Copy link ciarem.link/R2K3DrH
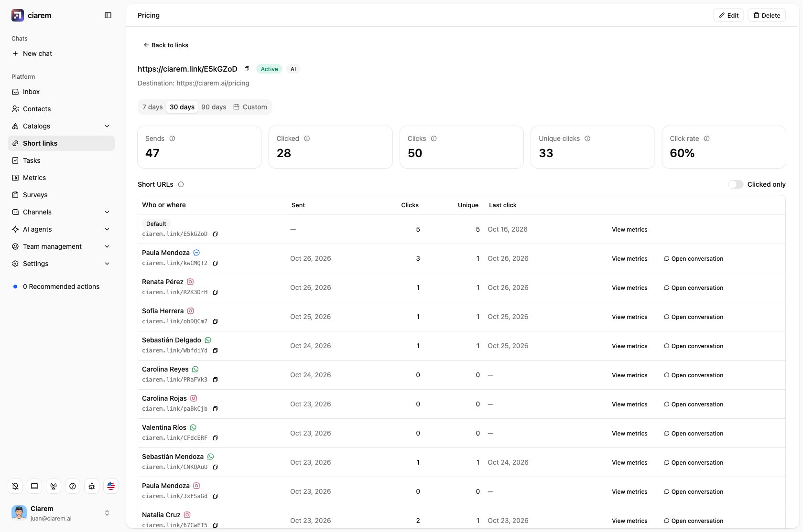The height and width of the screenshot is (532, 803). [215, 292]
